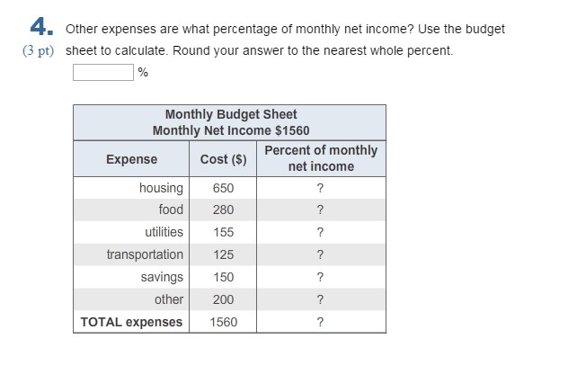Image resolution: width=568 pixels, height=392 pixels.
Task: Click the food cost cell 280
Action: click(x=223, y=209)
